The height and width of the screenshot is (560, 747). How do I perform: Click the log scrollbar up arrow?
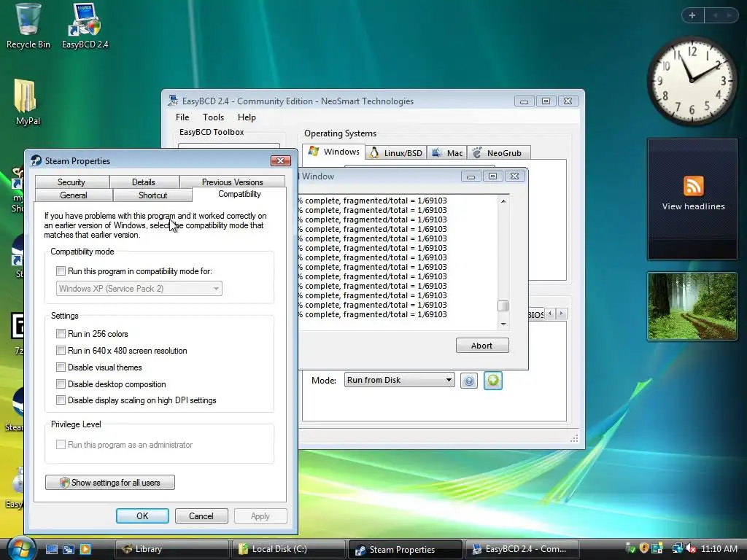503,201
